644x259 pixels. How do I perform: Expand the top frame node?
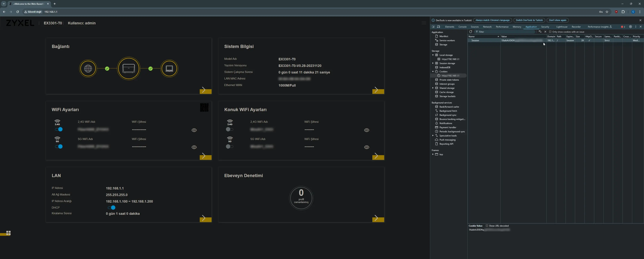pos(433,154)
